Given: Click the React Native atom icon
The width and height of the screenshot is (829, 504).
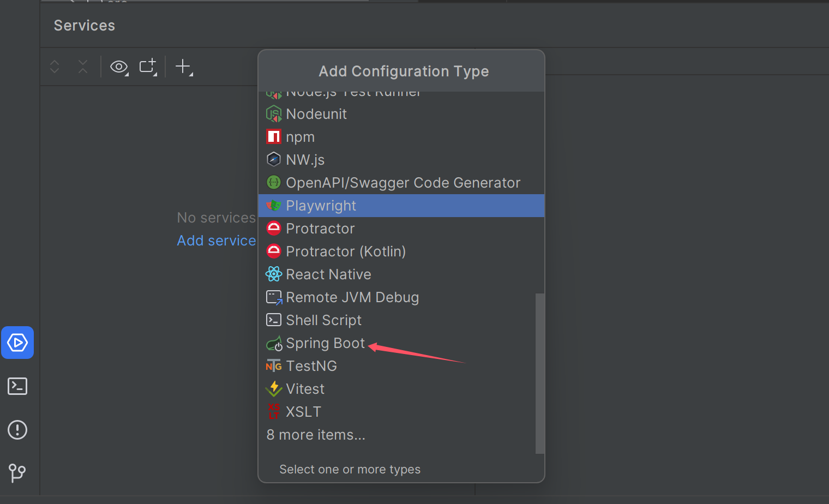Looking at the screenshot, I should (x=274, y=274).
